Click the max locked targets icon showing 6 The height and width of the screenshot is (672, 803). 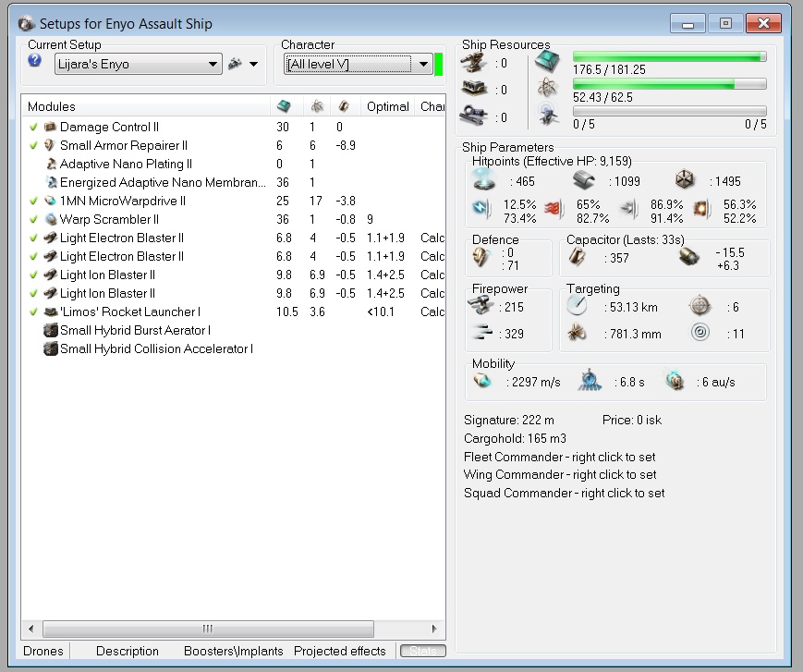coord(700,306)
